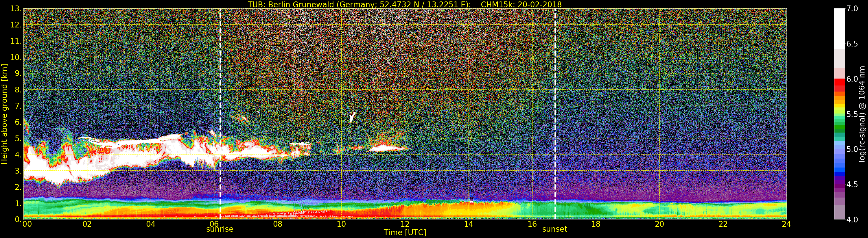Click the time axis tick label '20'
The width and height of the screenshot is (868, 238).
pos(659,224)
